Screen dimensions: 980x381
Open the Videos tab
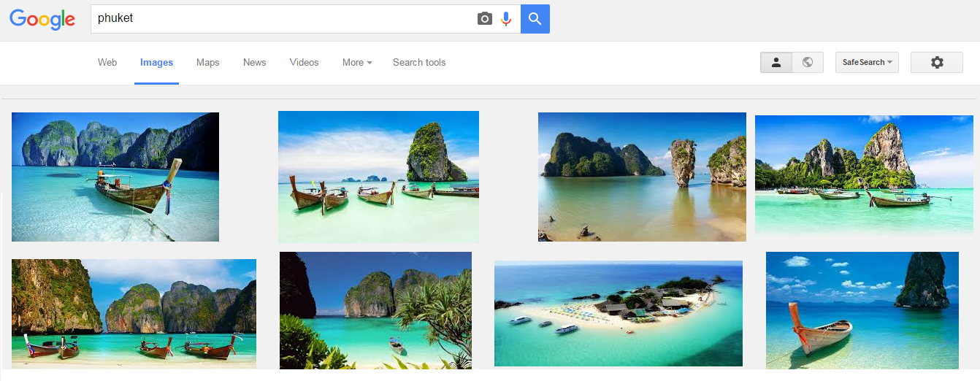304,63
